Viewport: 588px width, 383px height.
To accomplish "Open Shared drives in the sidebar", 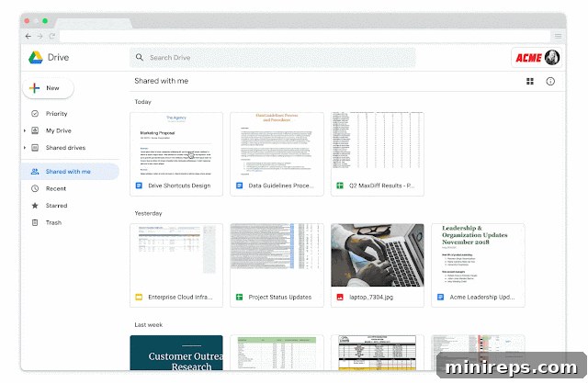I will 65,148.
